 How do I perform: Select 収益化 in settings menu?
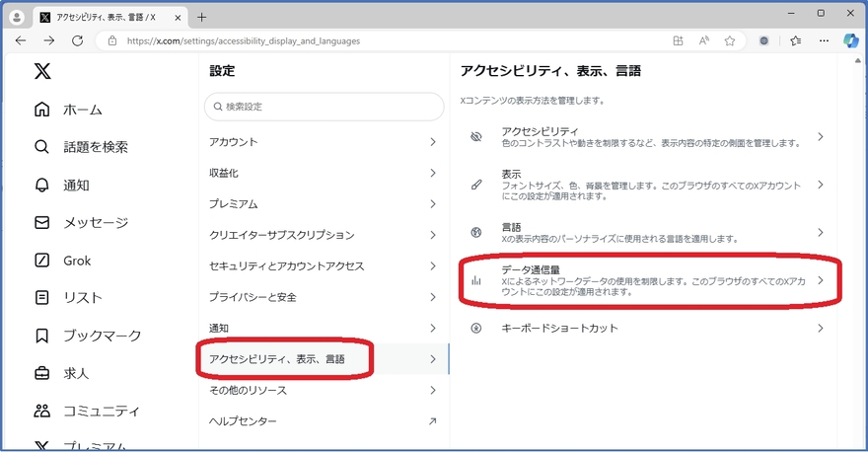coord(324,173)
